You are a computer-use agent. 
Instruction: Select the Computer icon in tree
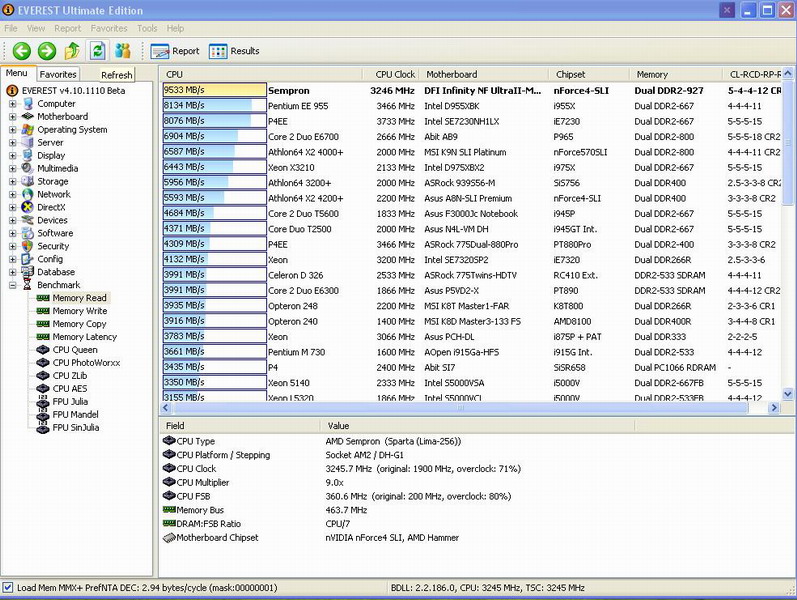pos(28,104)
